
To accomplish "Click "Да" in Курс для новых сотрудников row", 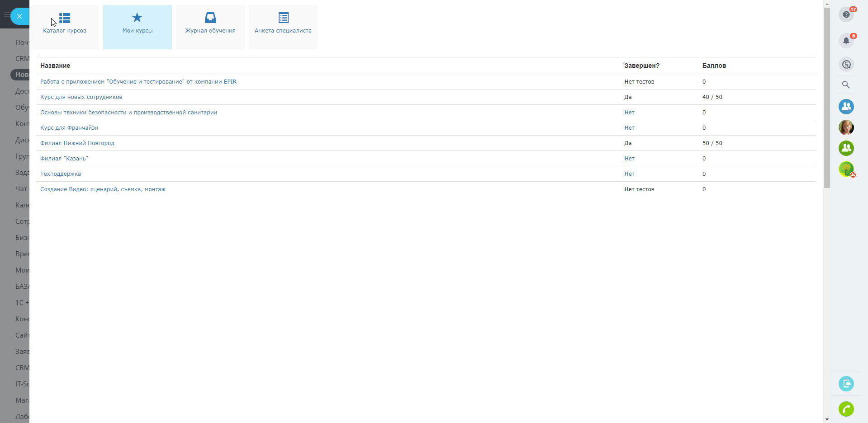I will coord(628,97).
